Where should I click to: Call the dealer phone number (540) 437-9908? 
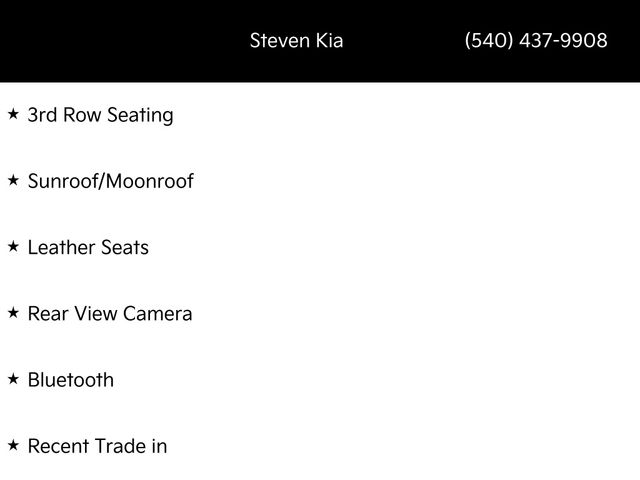click(535, 41)
